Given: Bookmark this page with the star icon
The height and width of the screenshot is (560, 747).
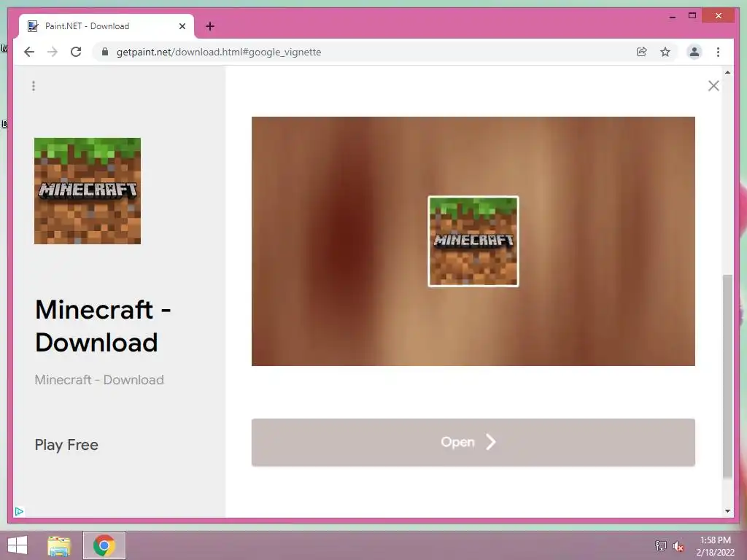Looking at the screenshot, I should [665, 52].
